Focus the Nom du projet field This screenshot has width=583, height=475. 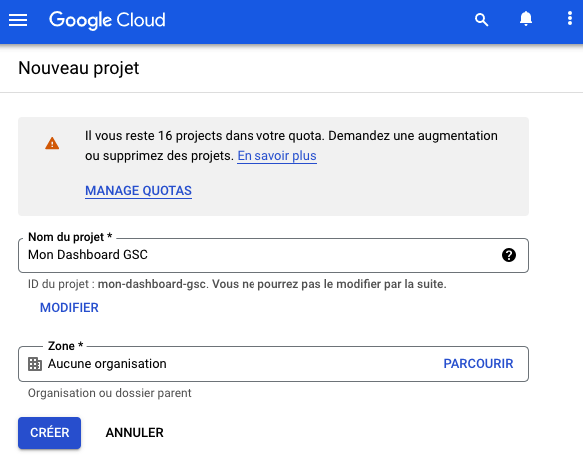click(273, 255)
